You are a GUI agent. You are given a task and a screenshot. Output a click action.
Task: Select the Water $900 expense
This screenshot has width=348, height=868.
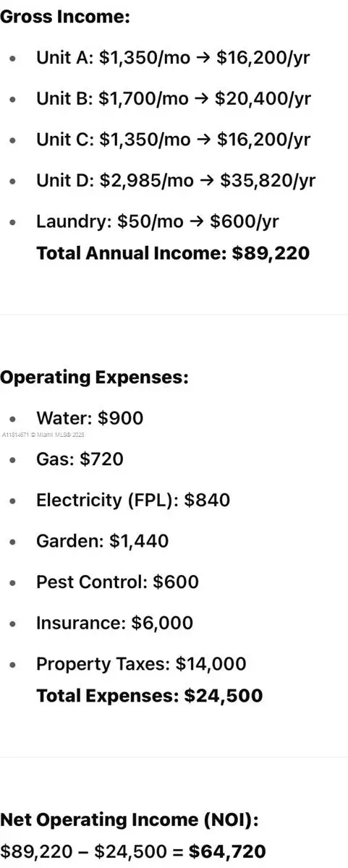click(90, 418)
